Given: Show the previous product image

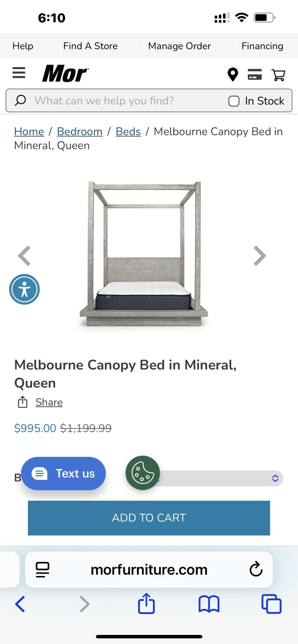Looking at the screenshot, I should (x=24, y=256).
